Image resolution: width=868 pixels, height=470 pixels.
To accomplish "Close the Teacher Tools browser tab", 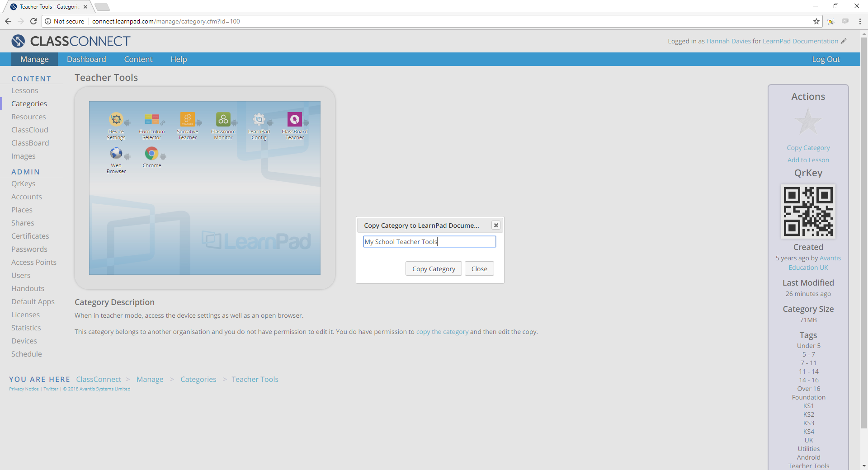I will [x=85, y=7].
